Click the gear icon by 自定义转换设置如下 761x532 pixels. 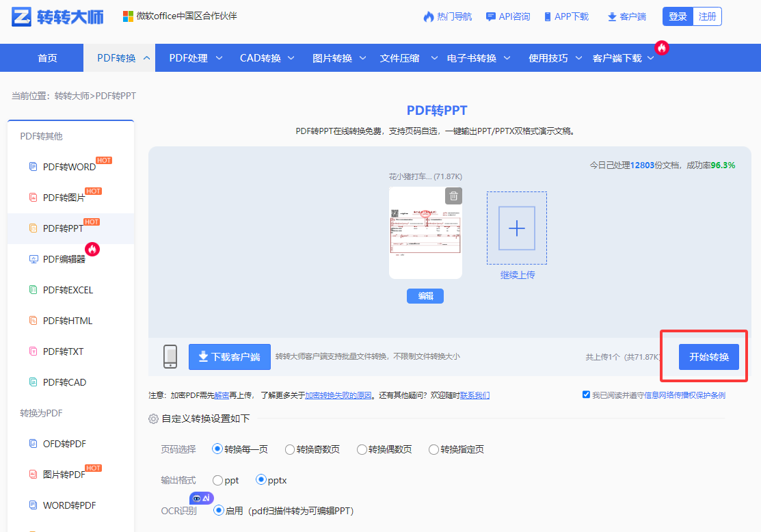click(153, 418)
